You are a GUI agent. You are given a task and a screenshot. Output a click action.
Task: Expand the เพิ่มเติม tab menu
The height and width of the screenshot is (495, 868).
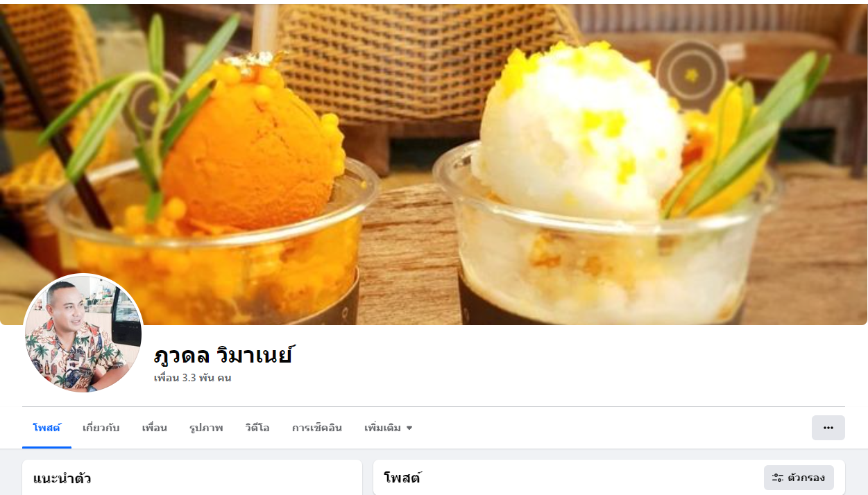[389, 428]
